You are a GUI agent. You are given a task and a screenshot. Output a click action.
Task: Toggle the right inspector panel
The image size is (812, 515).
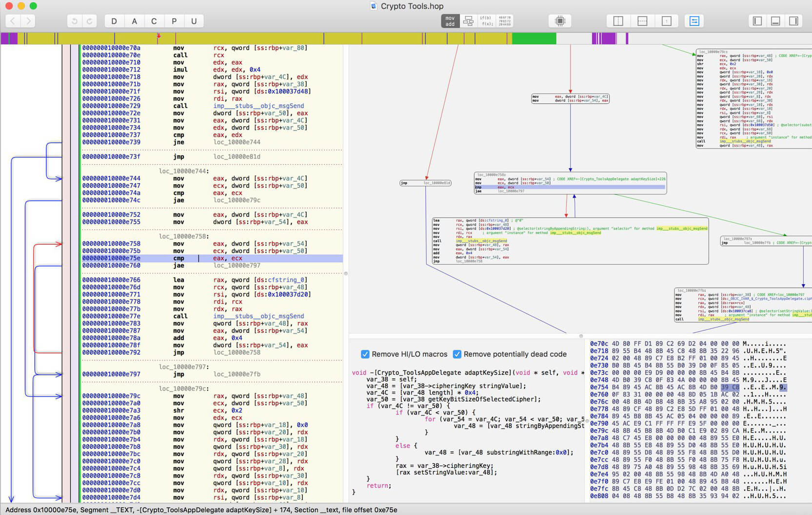click(793, 21)
